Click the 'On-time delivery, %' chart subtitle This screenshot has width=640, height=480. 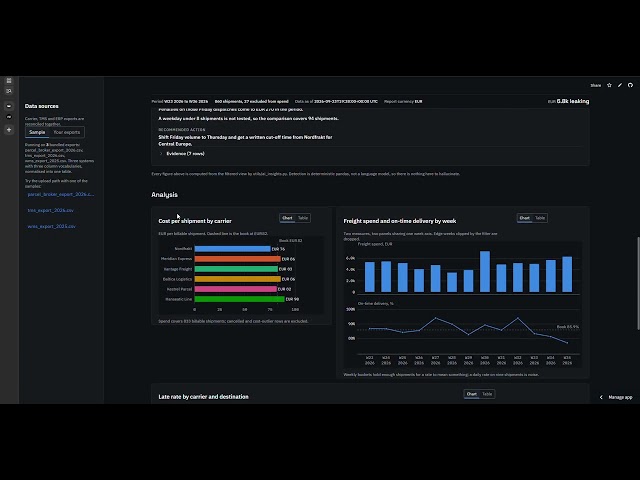tap(376, 304)
